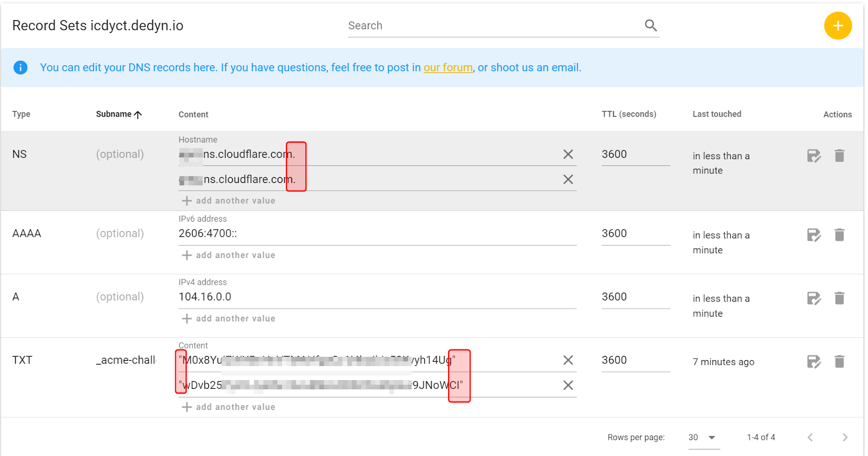Open the rows per page dropdown

coord(703,438)
